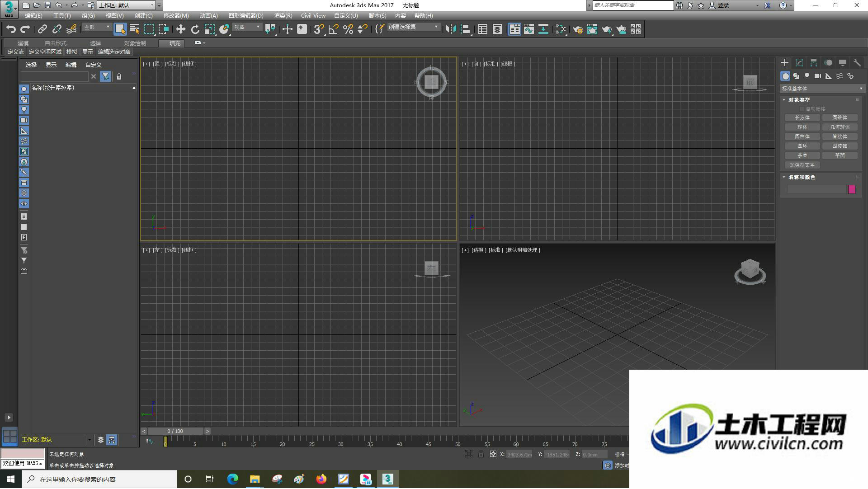Click the 平面 plane button
The width and height of the screenshot is (868, 489).
[x=840, y=155]
